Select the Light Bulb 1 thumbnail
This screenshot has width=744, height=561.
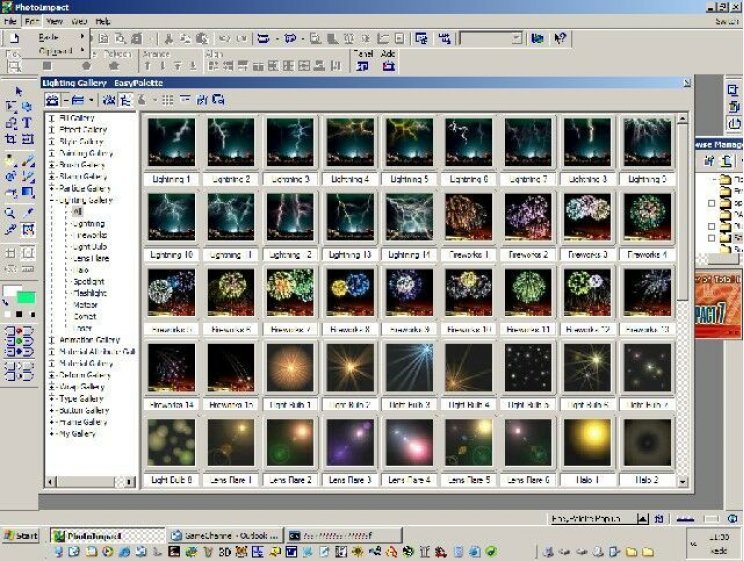pos(290,368)
